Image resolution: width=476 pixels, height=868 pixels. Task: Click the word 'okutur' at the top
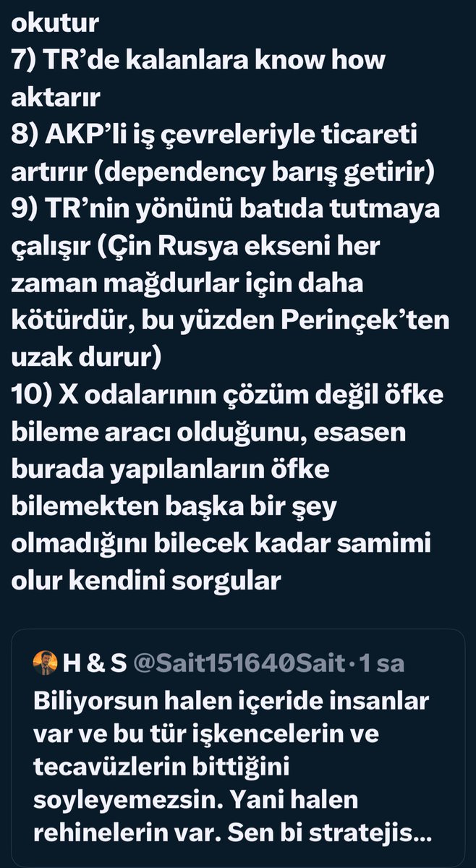click(x=55, y=22)
